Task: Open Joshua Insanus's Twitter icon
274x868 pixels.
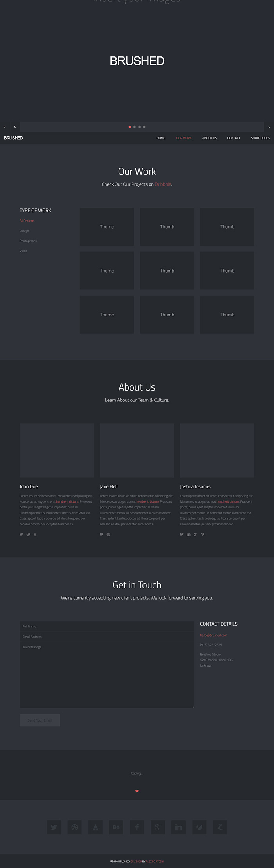Action: pos(182,534)
